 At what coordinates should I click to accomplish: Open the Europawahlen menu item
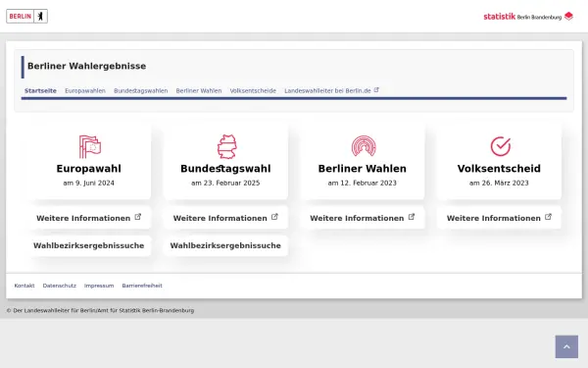pos(85,91)
